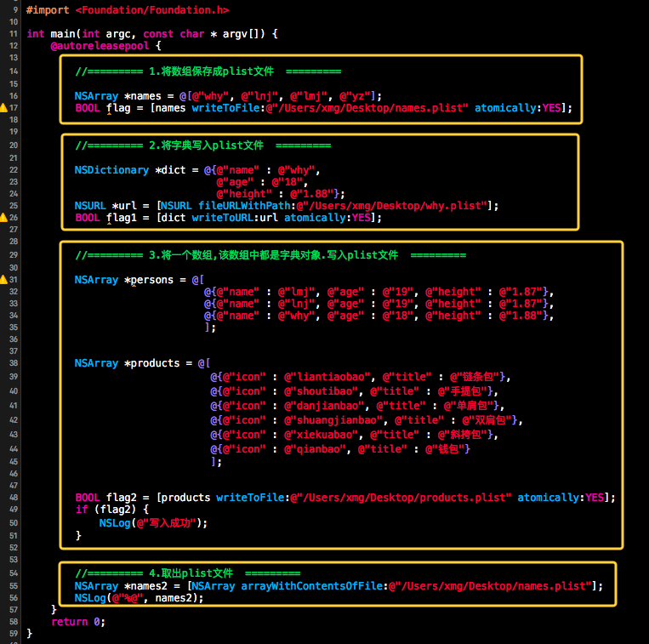Click line number 38 in the gutter
Image resolution: width=649 pixels, height=644 pixels.
(x=14, y=363)
